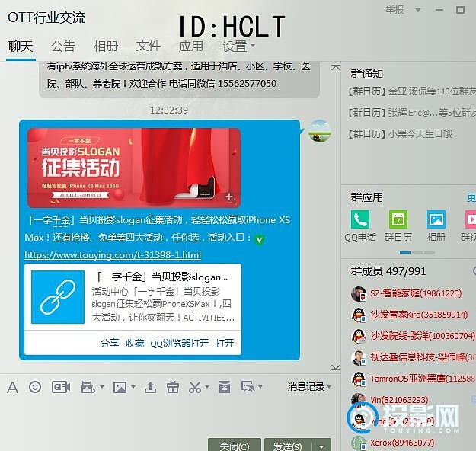Click the 关闭(C) button
Screen dimensions: 476x451
[x=235, y=445]
